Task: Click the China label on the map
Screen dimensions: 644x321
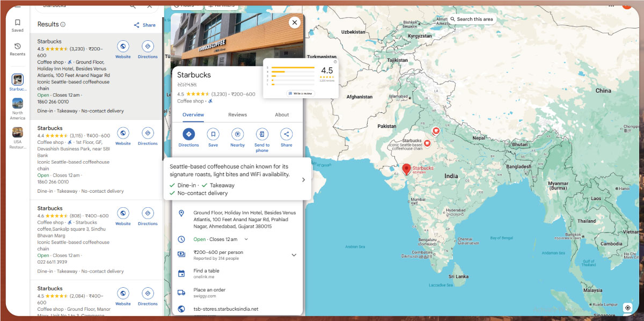Action: [603, 91]
